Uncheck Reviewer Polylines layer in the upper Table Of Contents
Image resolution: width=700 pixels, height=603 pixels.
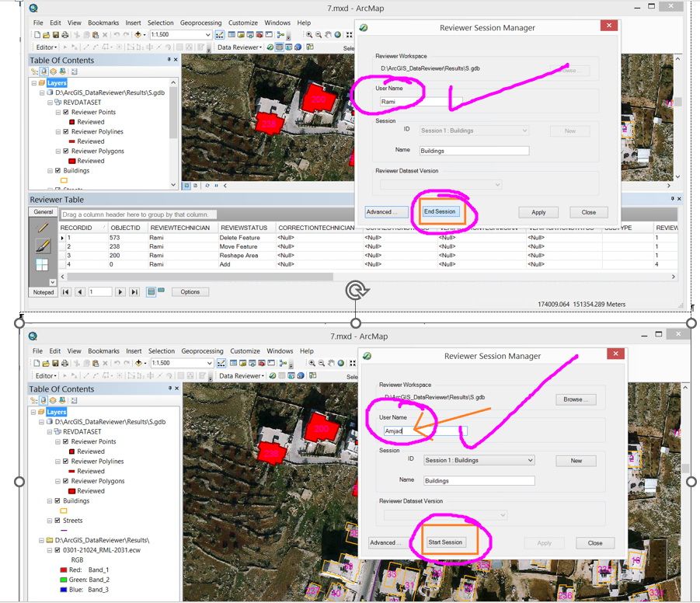[66, 132]
